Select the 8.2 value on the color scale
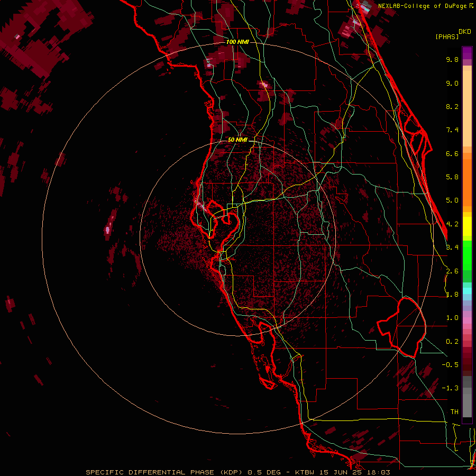This screenshot has width=476, height=476. pyautogui.click(x=452, y=106)
